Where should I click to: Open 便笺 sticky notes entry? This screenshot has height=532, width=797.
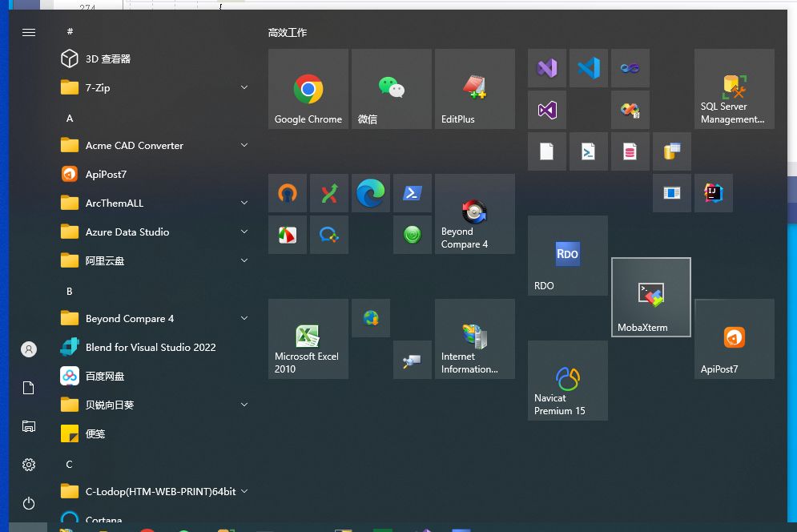pos(155,433)
